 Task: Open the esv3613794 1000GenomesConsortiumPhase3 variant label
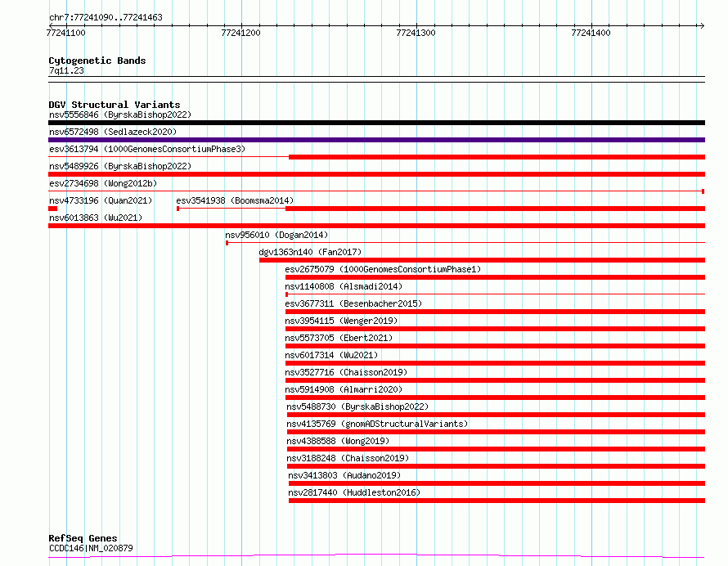point(146,149)
